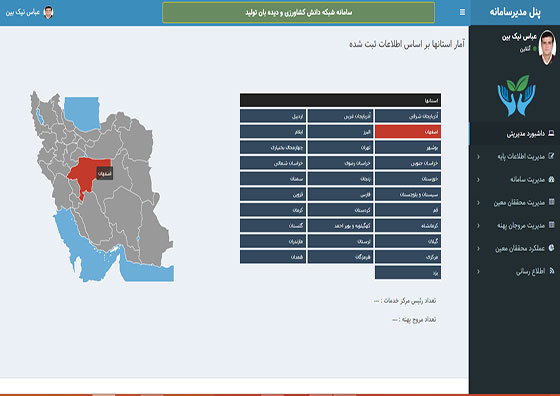Click the pie chart icon of عملکرد محققان معین
The height and width of the screenshot is (396, 560).
pos(551,248)
